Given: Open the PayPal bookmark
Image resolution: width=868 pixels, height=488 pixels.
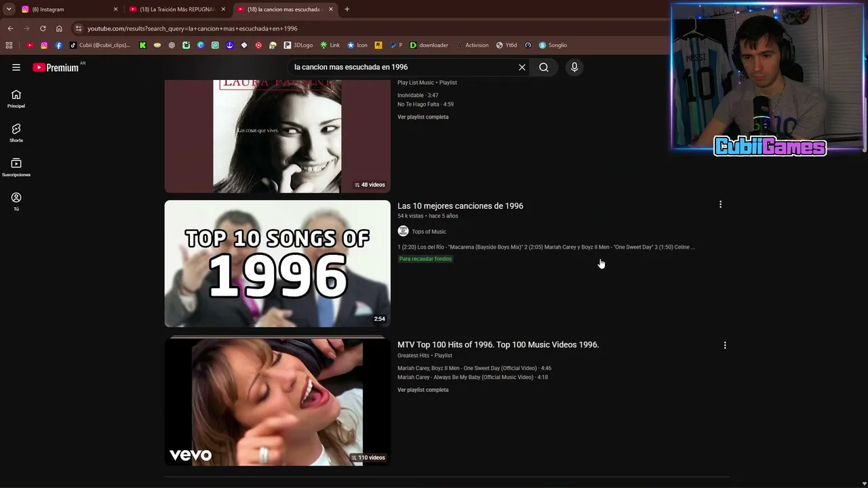Looking at the screenshot, I should click(x=396, y=45).
